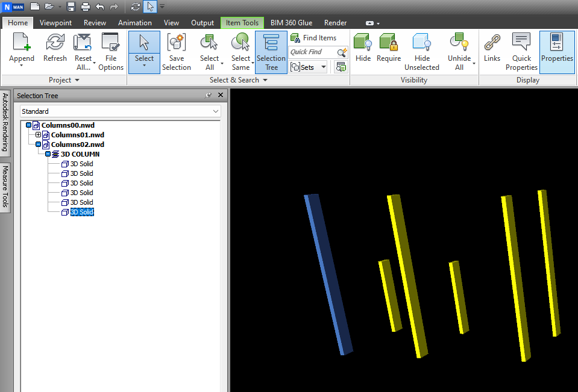Select Columns02.nwd in the tree
The height and width of the screenshot is (392, 578).
coord(77,145)
